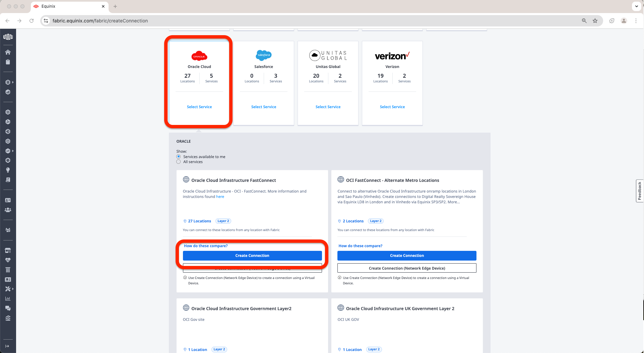The image size is (644, 353).
Task: Click Select Service under Salesforce
Action: (x=264, y=107)
